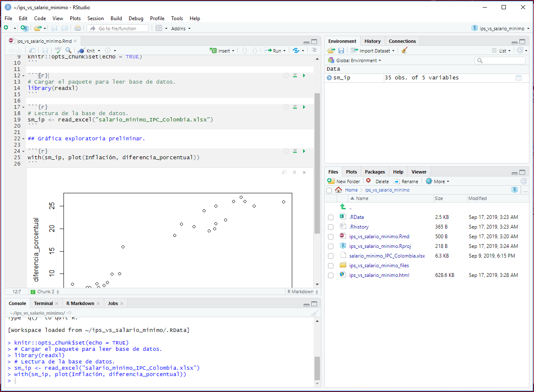Check ips_vs_salario_minimo_files folder checkbox
534x392 pixels.
330,266
